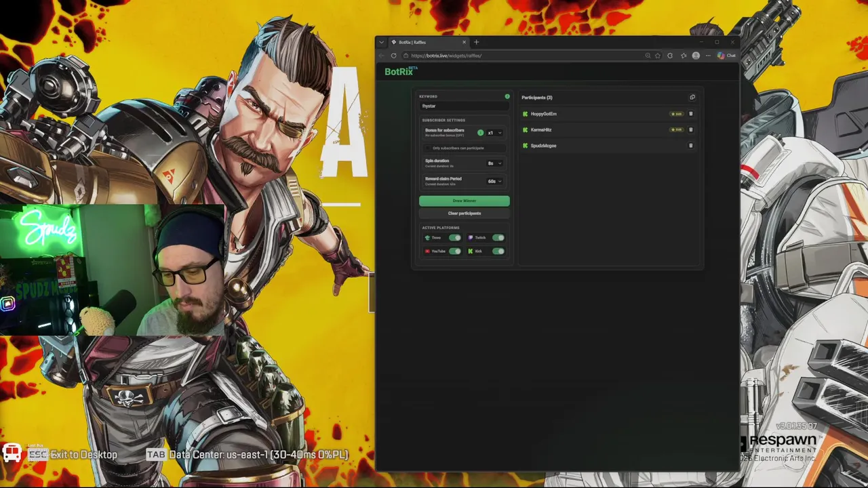Viewport: 868px width, 488px height.
Task: Delete participant HoppyGotEm with the trash icon
Action: coord(691,114)
